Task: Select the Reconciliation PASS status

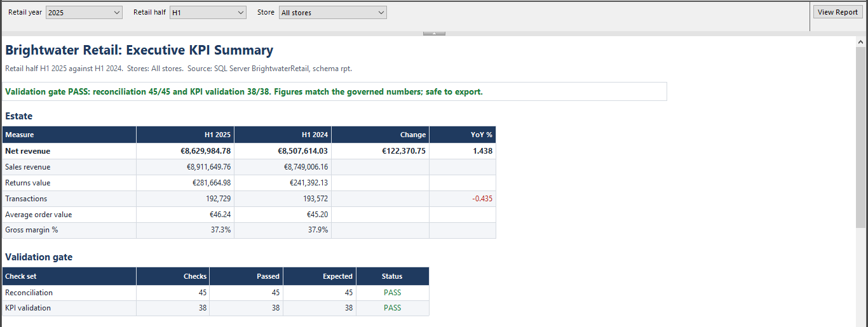Action: click(393, 293)
